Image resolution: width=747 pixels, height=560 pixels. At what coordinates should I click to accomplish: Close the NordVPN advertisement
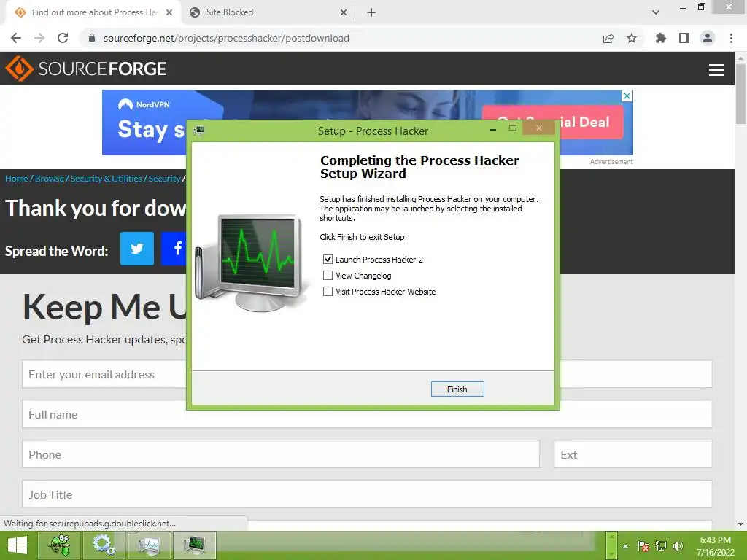click(x=627, y=96)
